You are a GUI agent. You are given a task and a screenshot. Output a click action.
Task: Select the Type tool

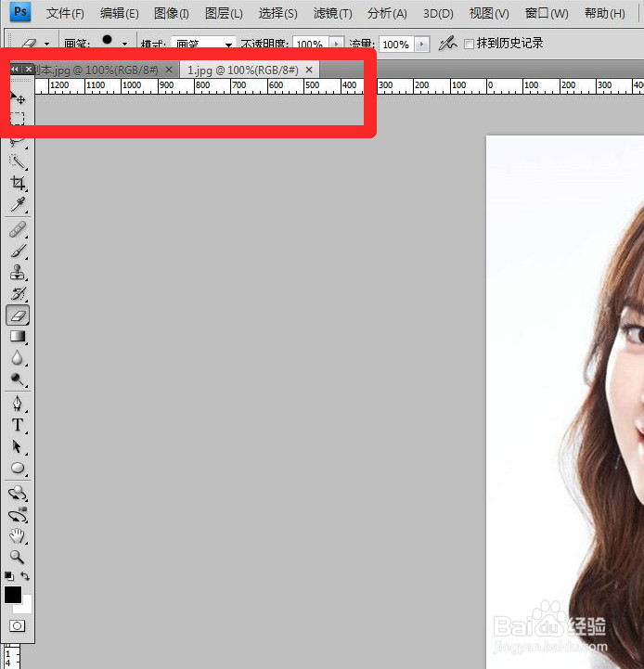click(18, 425)
